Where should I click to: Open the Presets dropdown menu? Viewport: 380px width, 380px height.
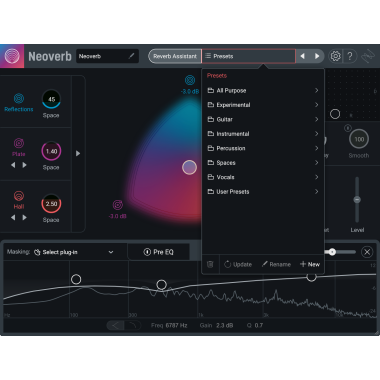point(249,56)
